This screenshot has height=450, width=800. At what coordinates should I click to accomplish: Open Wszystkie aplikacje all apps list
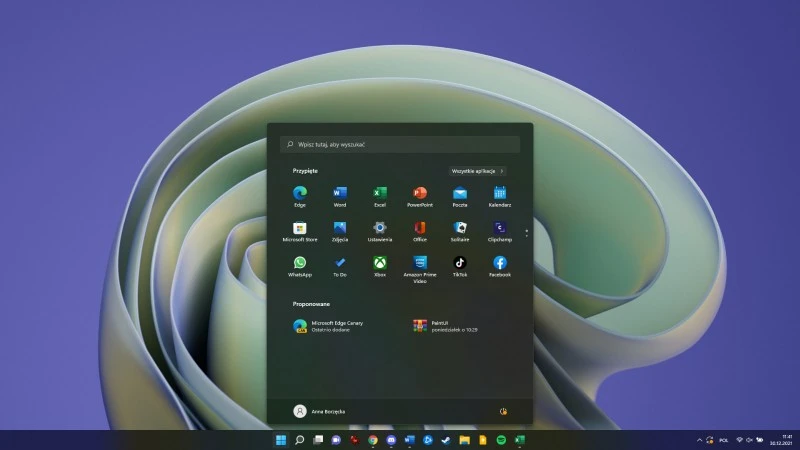(478, 171)
